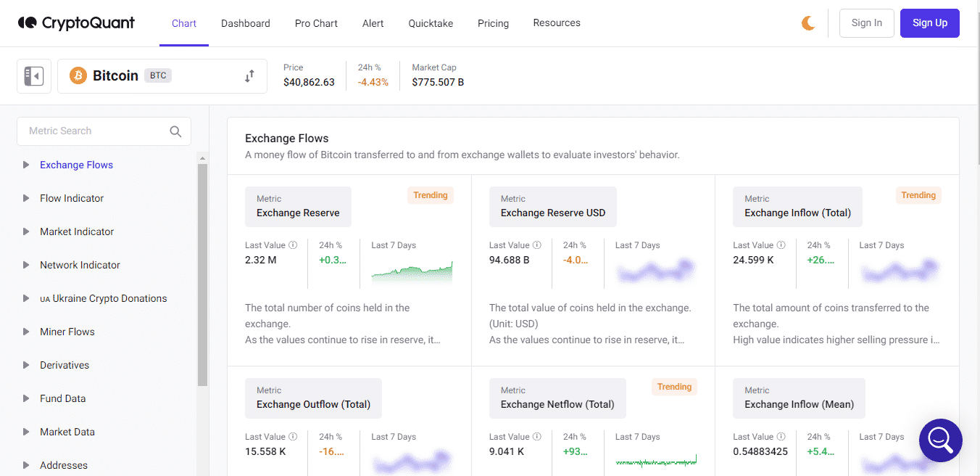Click the sidebar vertical scrollbar

[202, 274]
